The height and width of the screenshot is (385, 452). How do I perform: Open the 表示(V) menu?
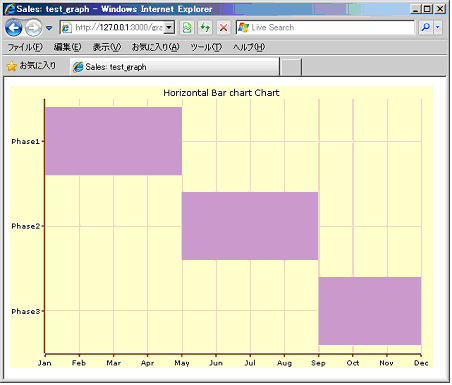tap(107, 47)
